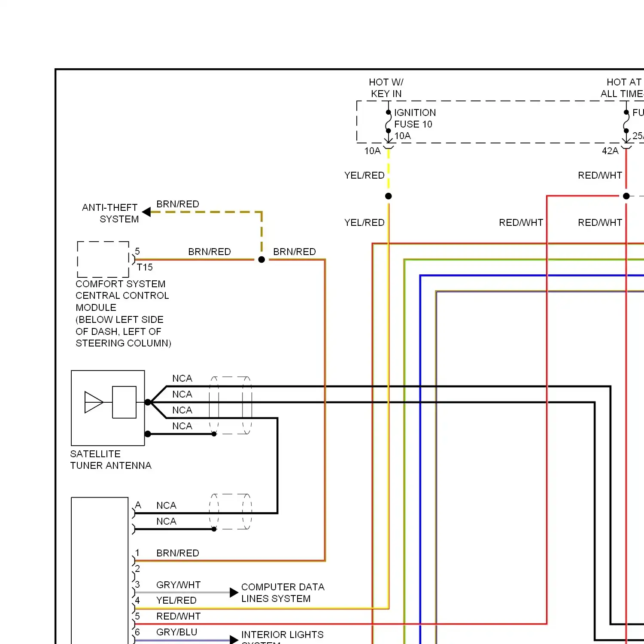
Task: Click the 'ANTI-THEFT SYSTEM' label
Action: [x=110, y=213]
